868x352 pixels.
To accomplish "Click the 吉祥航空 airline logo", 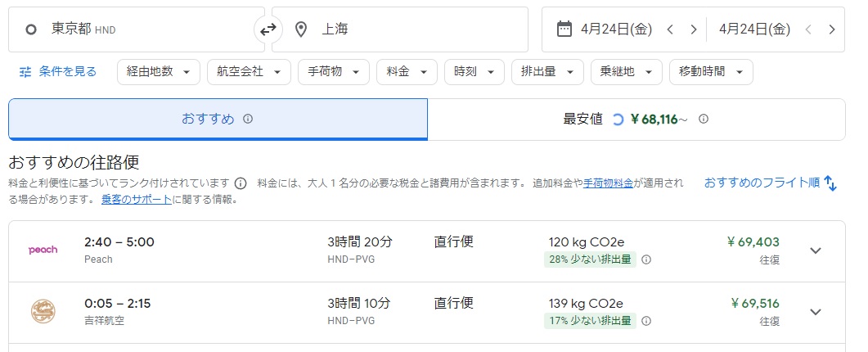I will pyautogui.click(x=43, y=311).
